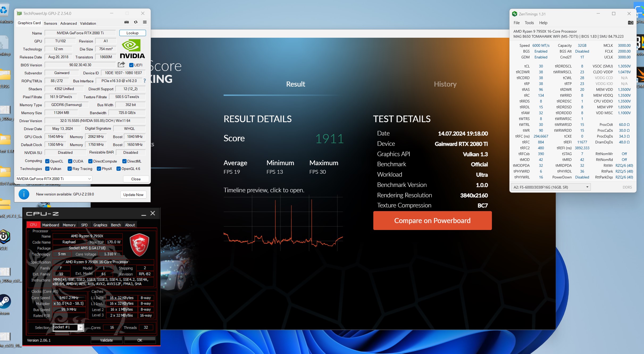
Task: Open the timeline preview FPS graph
Action: pyautogui.click(x=283, y=223)
